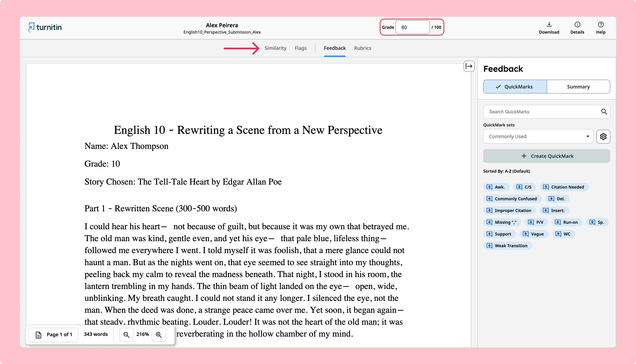Click the Part 1 - Rewritten Scene heading
This screenshot has width=636, height=364.
161,209
